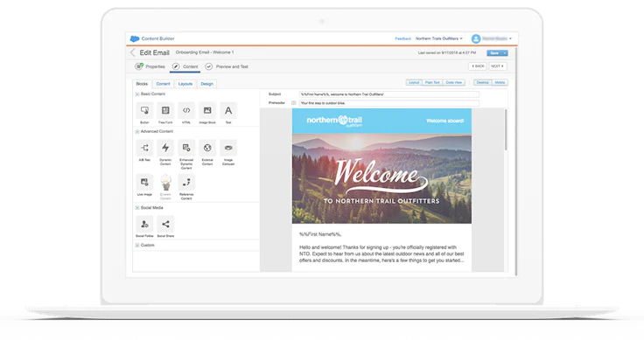Click the BACK button
Image resolution: width=644 pixels, height=340 pixels.
[x=478, y=66]
